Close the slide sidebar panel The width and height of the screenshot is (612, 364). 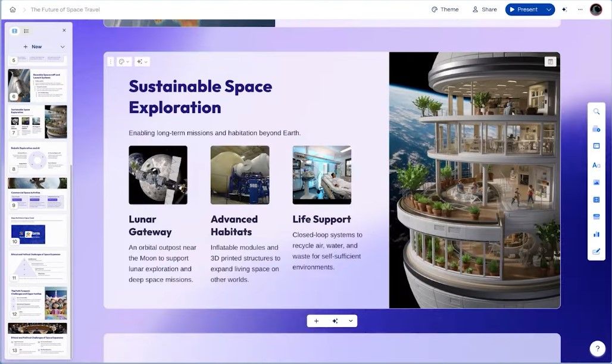(64, 30)
